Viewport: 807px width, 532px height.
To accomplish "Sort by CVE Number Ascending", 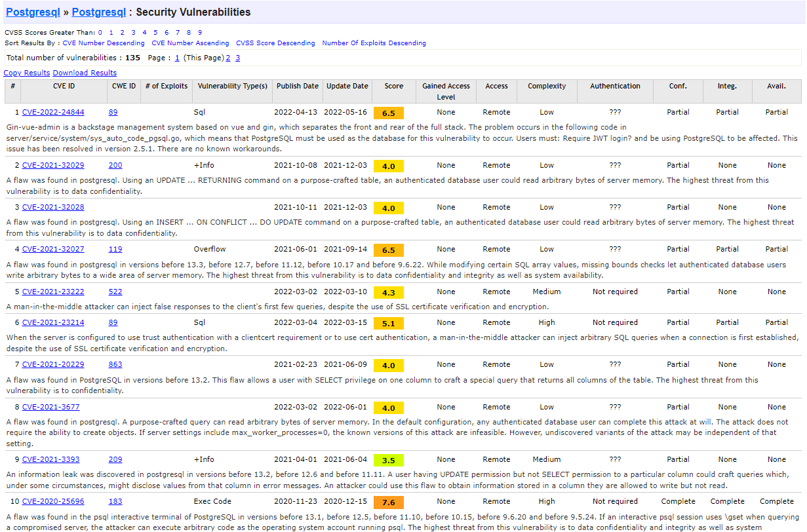I will pyautogui.click(x=191, y=43).
